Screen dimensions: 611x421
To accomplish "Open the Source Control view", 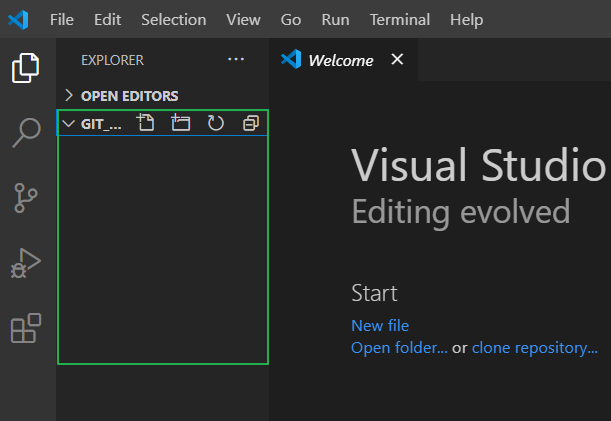I will 26,198.
